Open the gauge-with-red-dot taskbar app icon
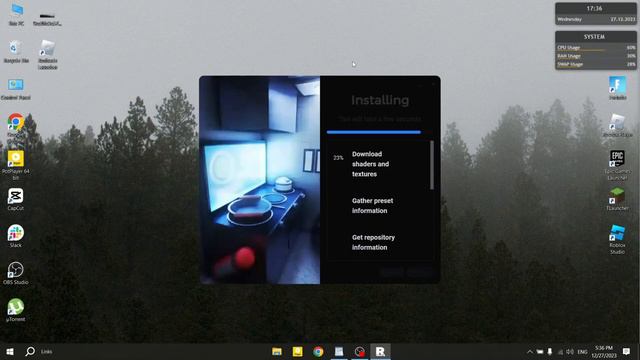The height and width of the screenshot is (360, 640). pos(360,351)
